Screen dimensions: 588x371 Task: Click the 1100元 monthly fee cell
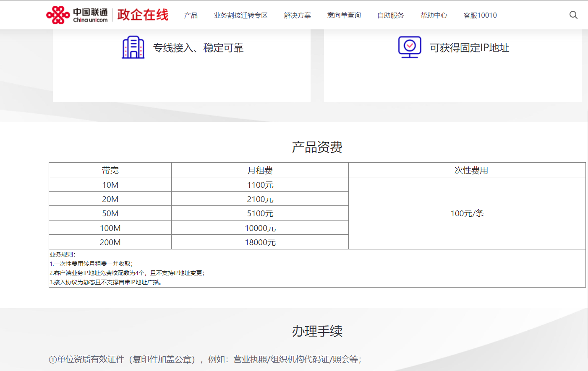[260, 185]
